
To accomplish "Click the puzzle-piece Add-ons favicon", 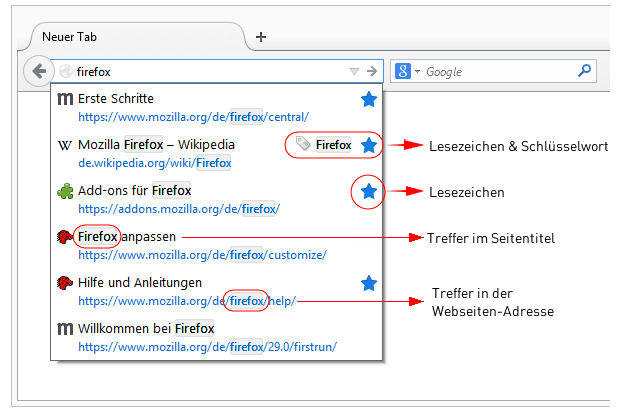I will pyautogui.click(x=65, y=191).
